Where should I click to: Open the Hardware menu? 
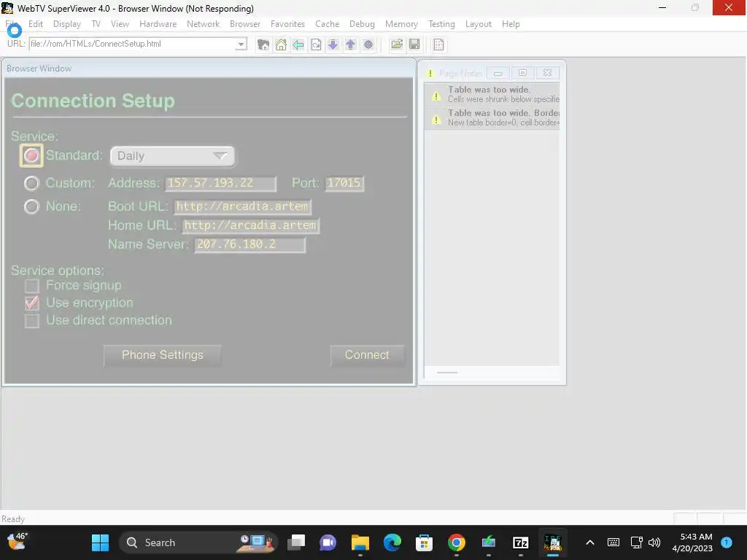[158, 24]
